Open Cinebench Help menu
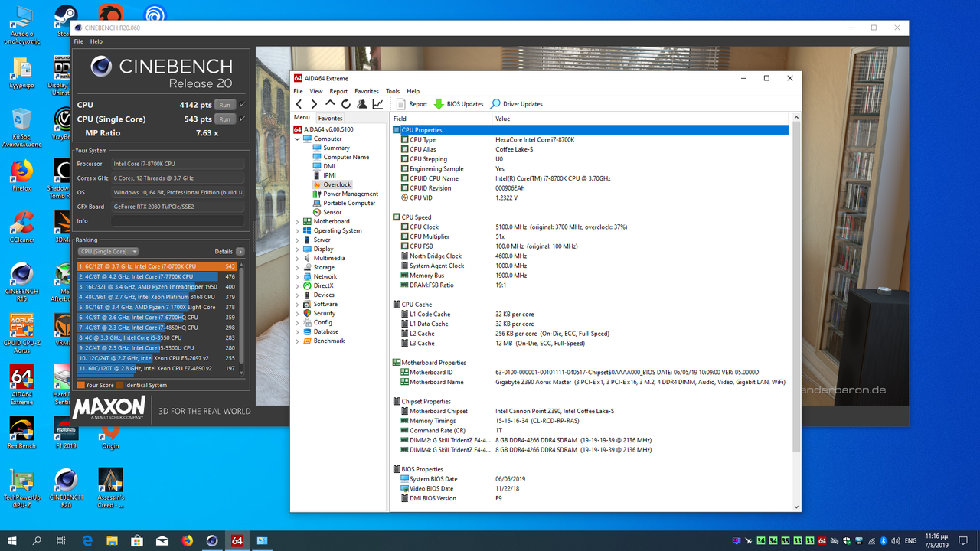Image resolution: width=980 pixels, height=551 pixels. click(96, 41)
